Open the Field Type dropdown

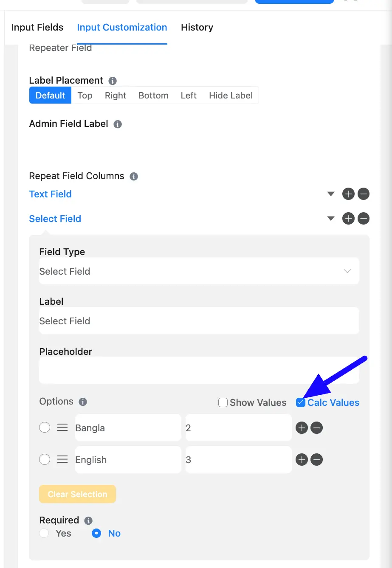(x=199, y=271)
